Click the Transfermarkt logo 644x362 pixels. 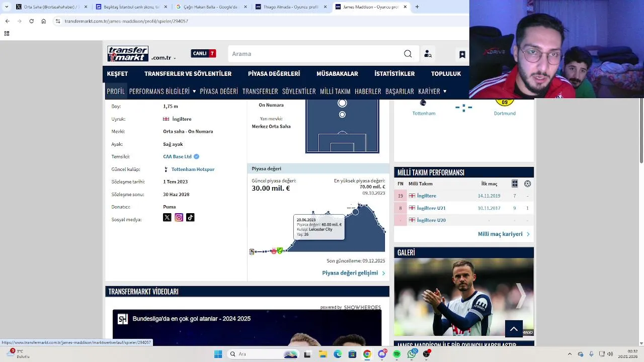click(128, 54)
